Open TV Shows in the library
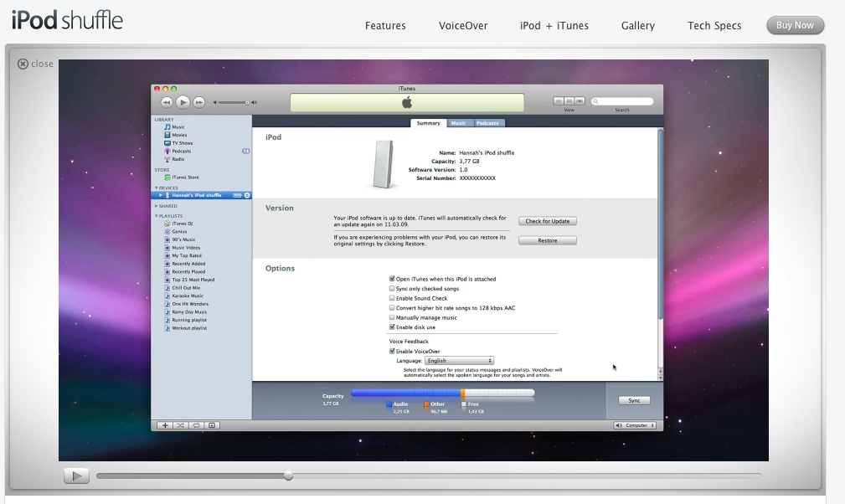The image size is (845, 504). pos(182,143)
